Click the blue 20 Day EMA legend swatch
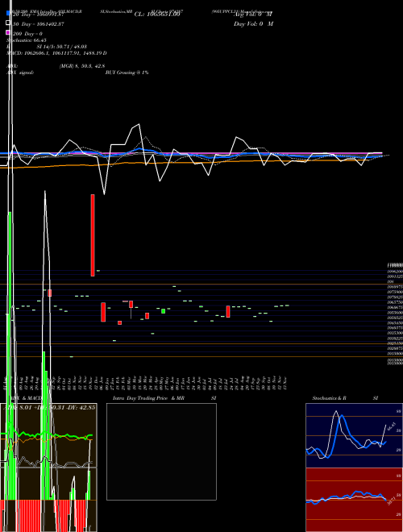The image size is (403, 532). (8, 13)
